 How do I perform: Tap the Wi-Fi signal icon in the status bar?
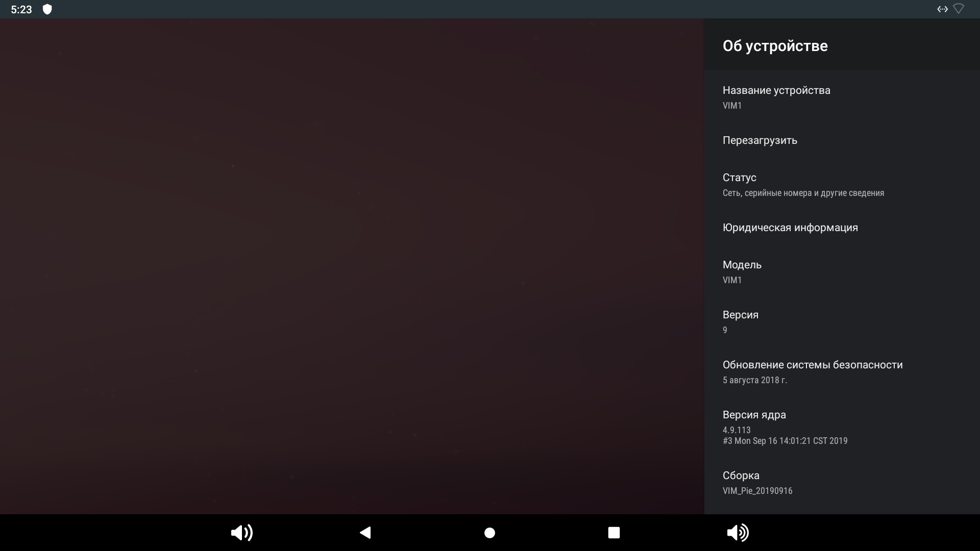click(959, 9)
